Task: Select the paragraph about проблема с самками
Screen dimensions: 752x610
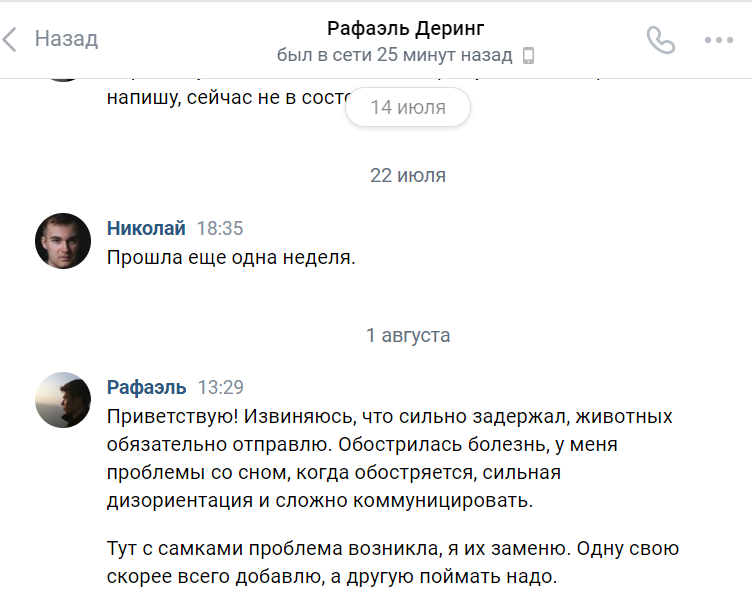Action: (393, 562)
